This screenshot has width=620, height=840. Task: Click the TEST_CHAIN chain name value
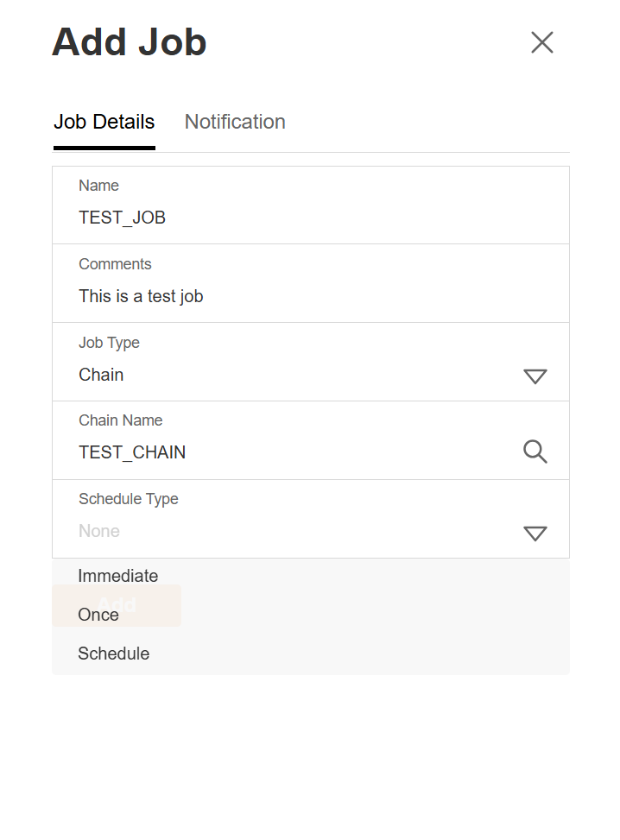[x=132, y=452]
